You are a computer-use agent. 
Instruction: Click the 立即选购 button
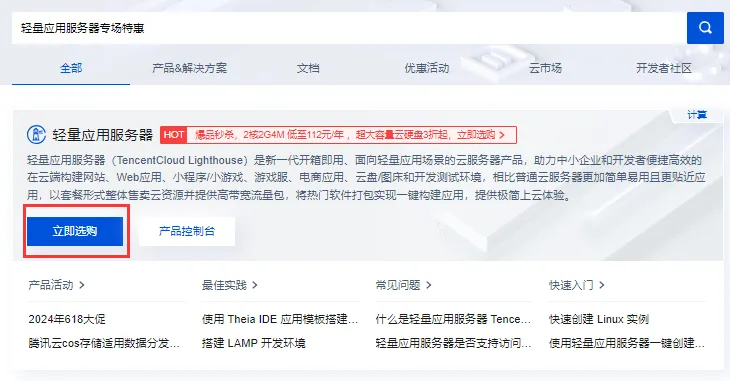click(75, 231)
